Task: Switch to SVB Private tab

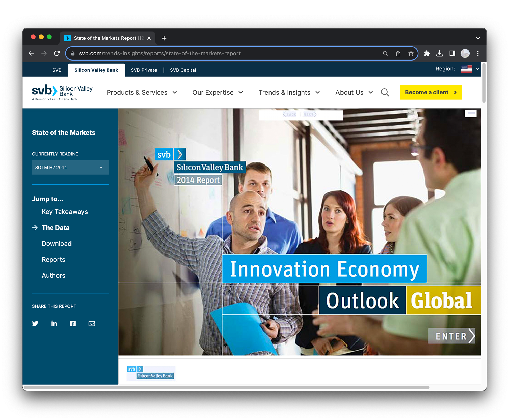Action: (144, 70)
